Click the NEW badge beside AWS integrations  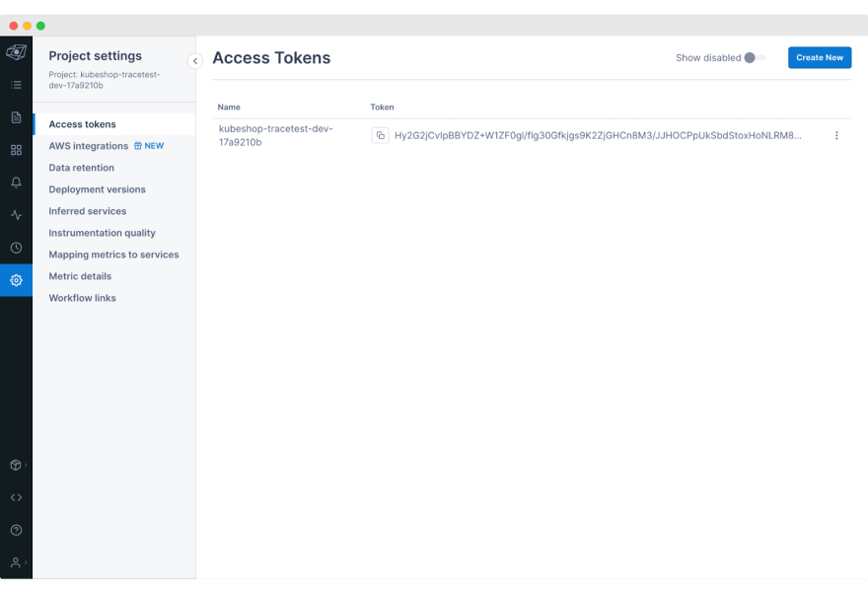[x=149, y=146]
